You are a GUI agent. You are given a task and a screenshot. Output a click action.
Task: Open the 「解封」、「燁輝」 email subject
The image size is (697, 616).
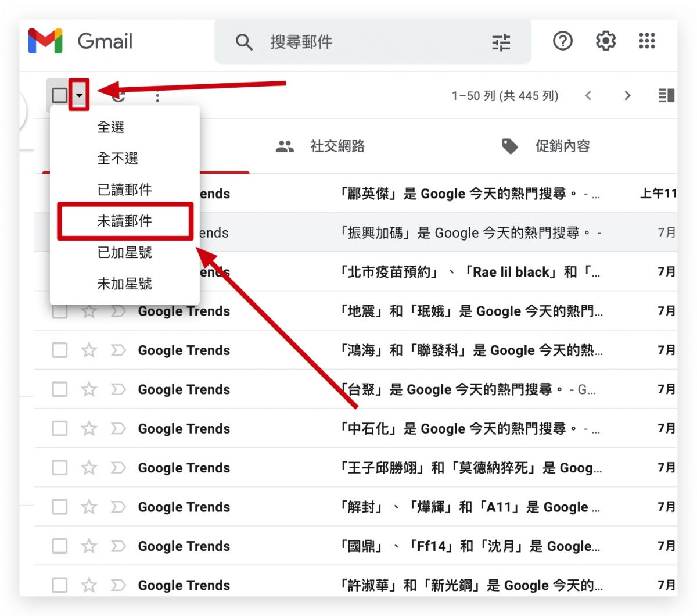click(469, 507)
